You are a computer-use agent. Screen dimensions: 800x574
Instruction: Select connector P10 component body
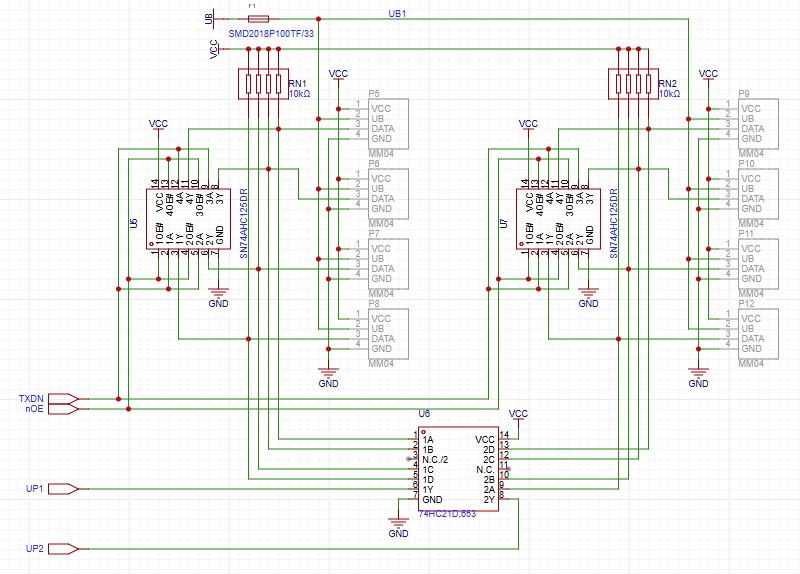[x=758, y=194]
